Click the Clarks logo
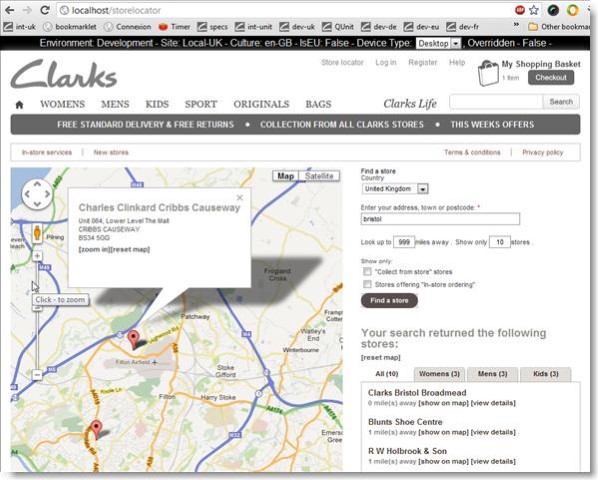The height and width of the screenshot is (480, 598). [64, 74]
